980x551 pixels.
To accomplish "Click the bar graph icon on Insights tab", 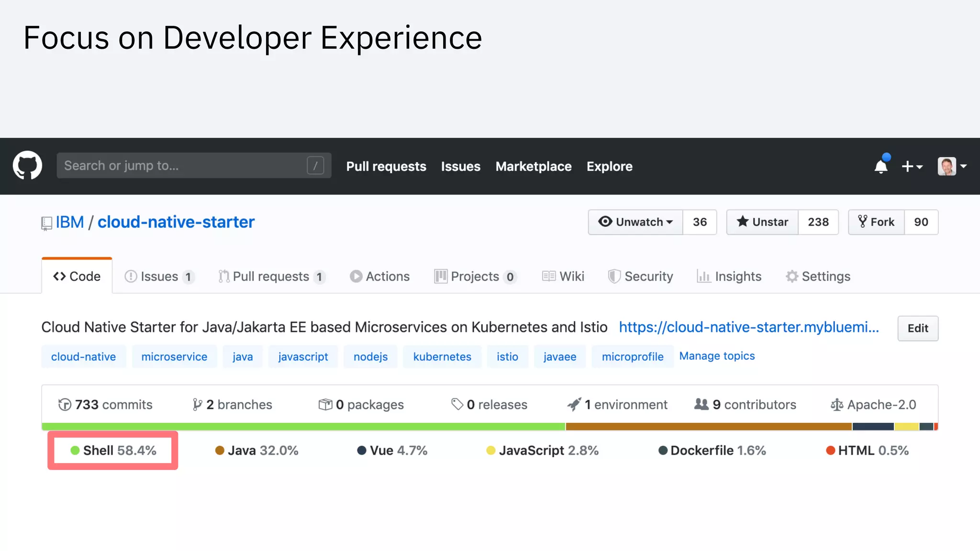I will [703, 276].
